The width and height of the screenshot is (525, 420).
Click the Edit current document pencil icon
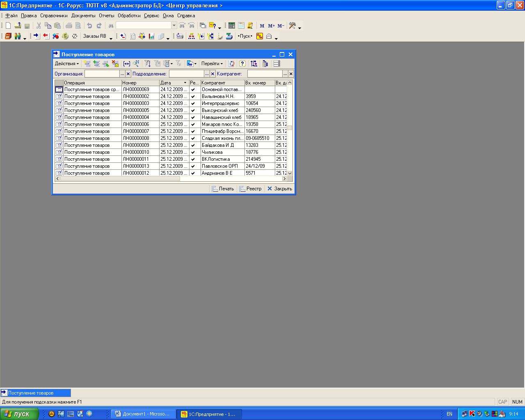pos(106,64)
